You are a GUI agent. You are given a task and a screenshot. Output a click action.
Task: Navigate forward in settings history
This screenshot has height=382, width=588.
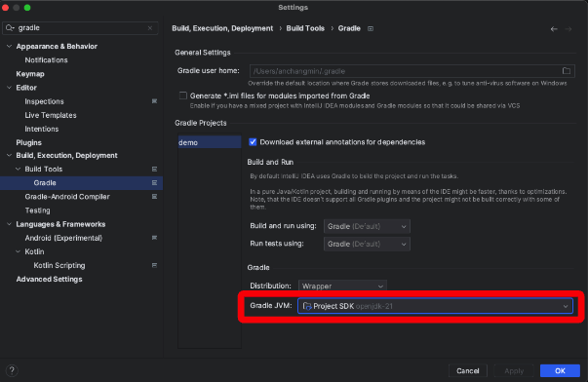[568, 29]
